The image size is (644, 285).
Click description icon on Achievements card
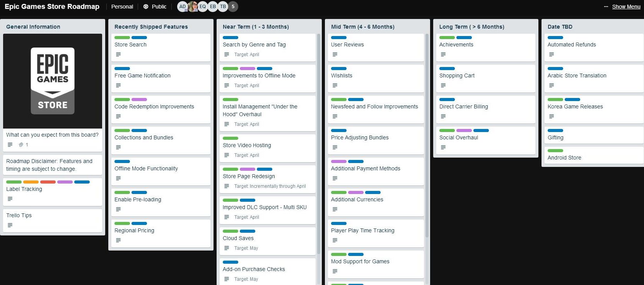coord(443,55)
